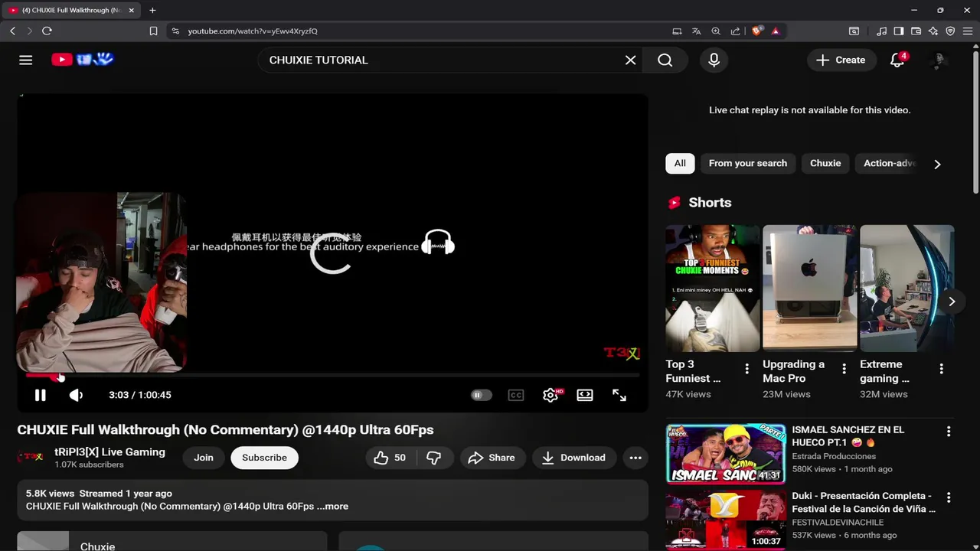
Task: Show more filter chips arrow
Action: [x=937, y=164]
